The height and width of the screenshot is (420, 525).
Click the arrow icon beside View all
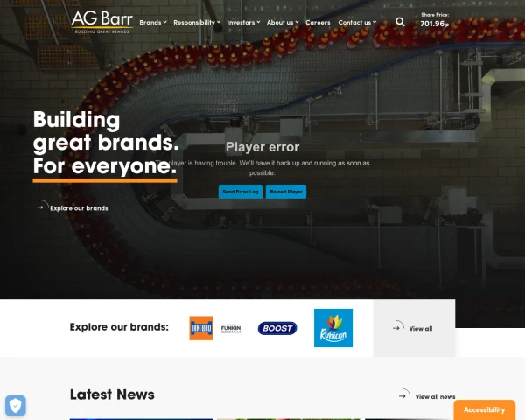[398, 326]
